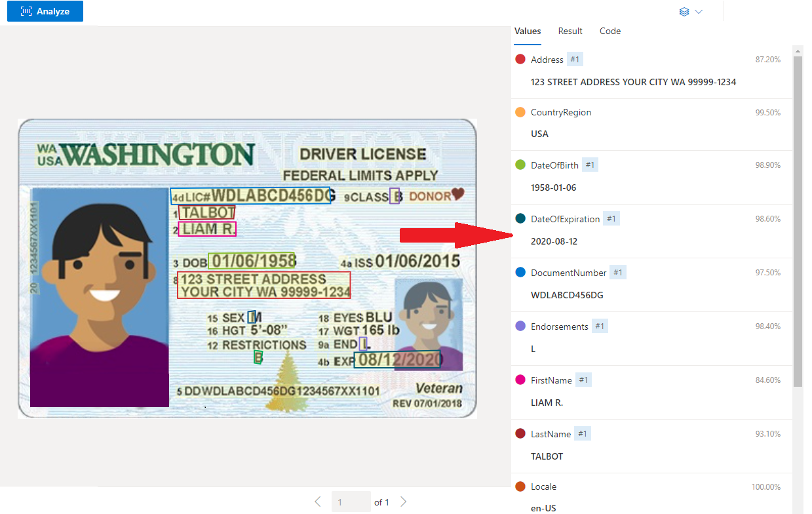Image resolution: width=812 pixels, height=514 pixels.
Task: Click the orange swatch next to CountryRegion
Action: pos(519,112)
